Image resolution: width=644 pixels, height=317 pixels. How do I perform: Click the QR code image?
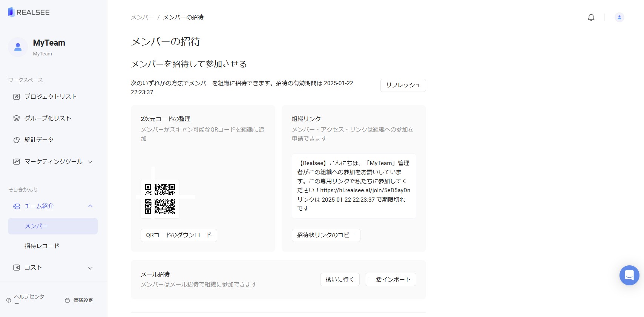tap(160, 199)
